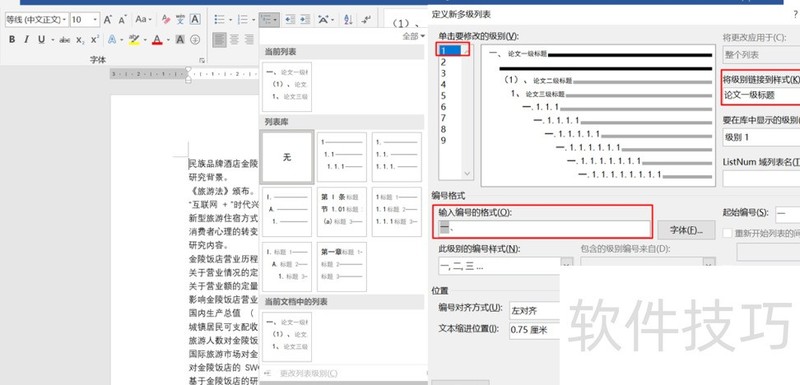
Task: Apply red font color
Action: coord(157,39)
